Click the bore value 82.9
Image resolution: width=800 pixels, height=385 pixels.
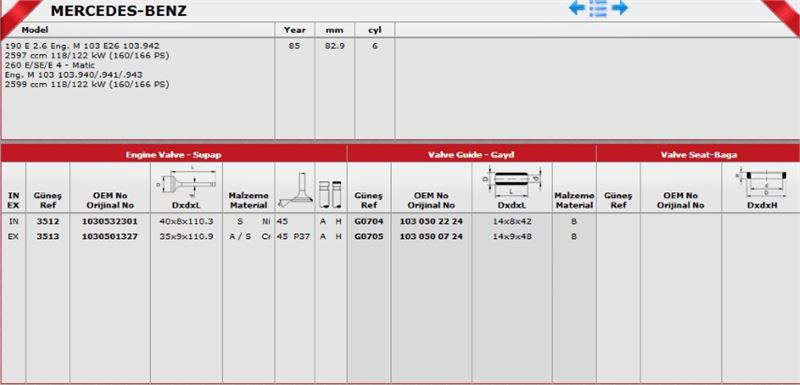click(334, 46)
